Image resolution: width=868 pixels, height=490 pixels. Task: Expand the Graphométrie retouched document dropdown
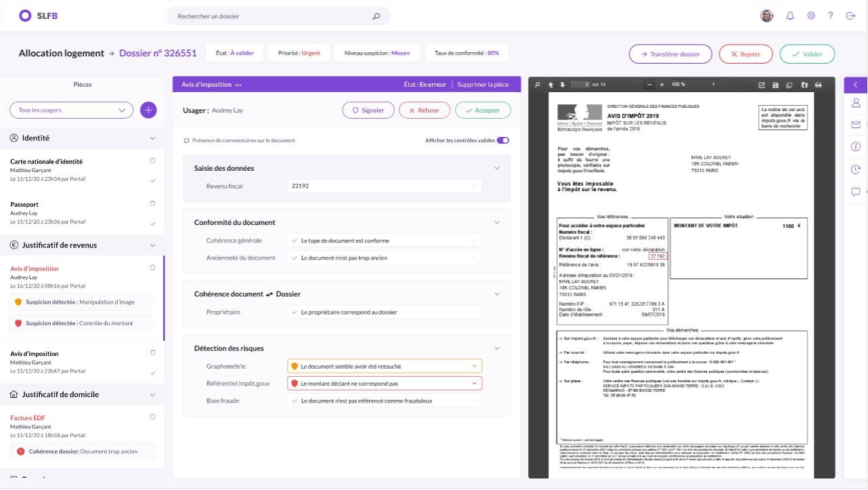coord(385,366)
